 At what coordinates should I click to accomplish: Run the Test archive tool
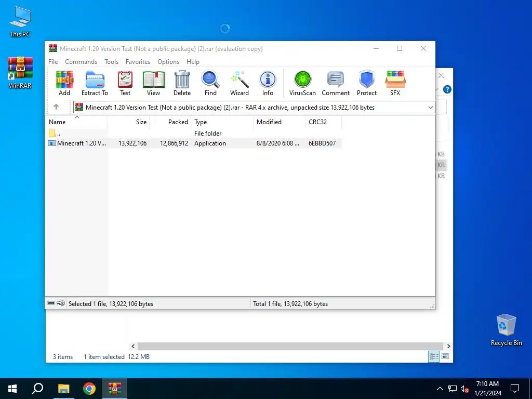(x=125, y=83)
